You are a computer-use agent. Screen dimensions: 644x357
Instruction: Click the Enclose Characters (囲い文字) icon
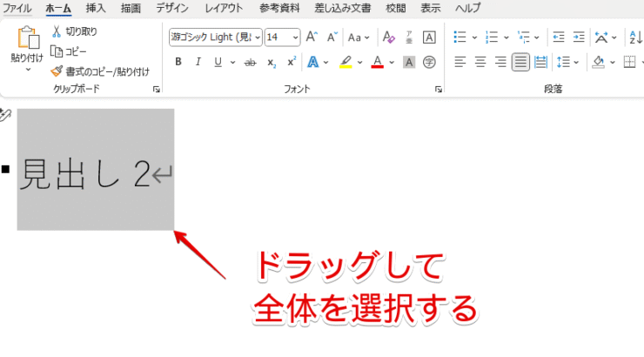pos(428,62)
